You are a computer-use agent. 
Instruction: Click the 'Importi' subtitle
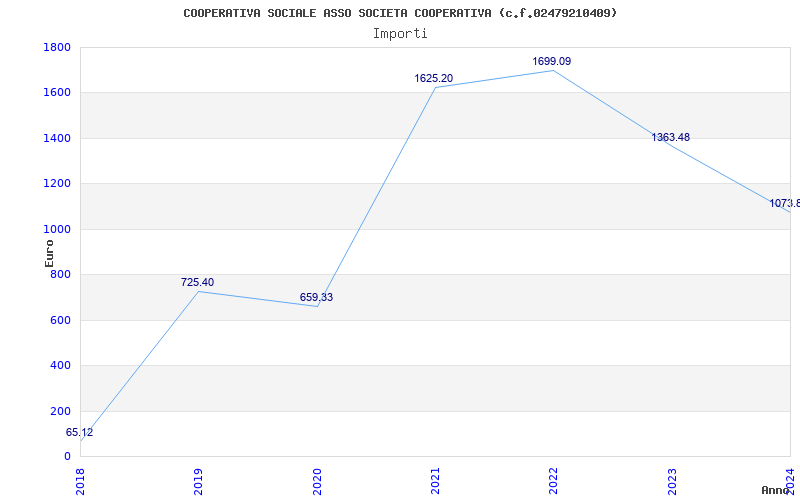pyautogui.click(x=400, y=34)
